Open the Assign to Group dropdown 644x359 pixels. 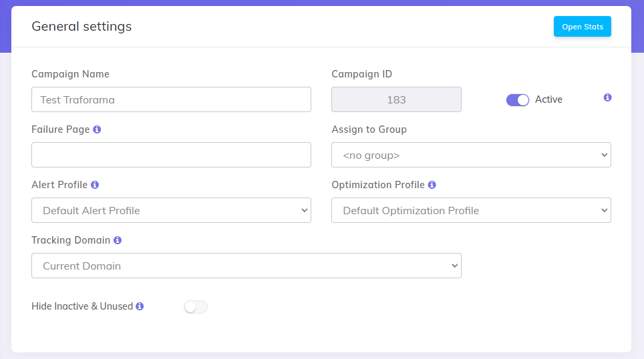pyautogui.click(x=471, y=155)
